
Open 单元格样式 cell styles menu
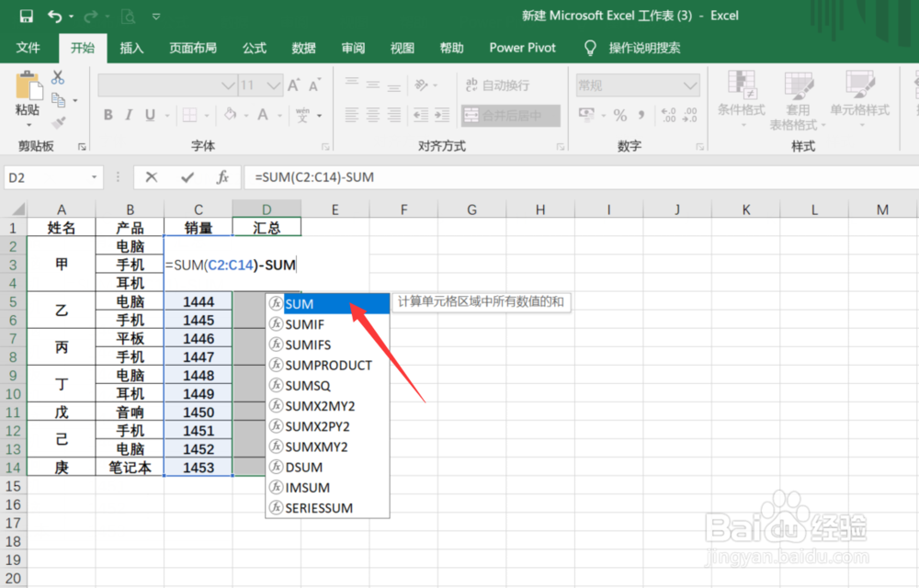(x=860, y=98)
